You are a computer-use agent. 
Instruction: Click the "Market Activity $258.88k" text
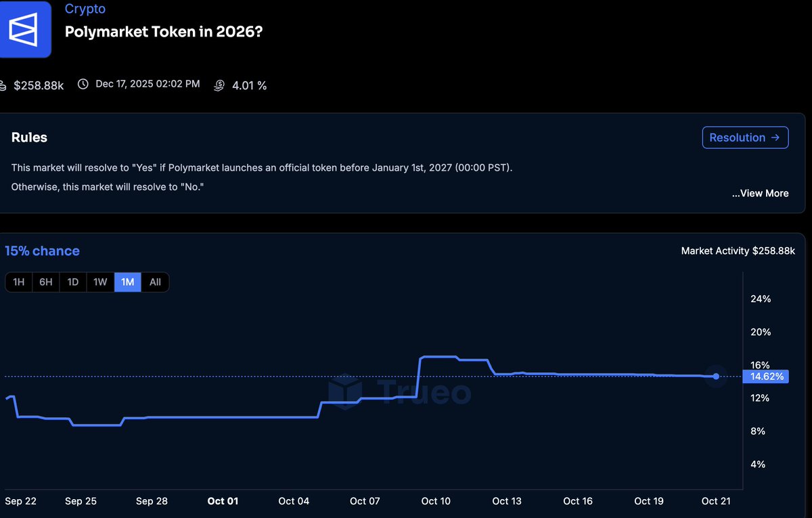tap(738, 251)
